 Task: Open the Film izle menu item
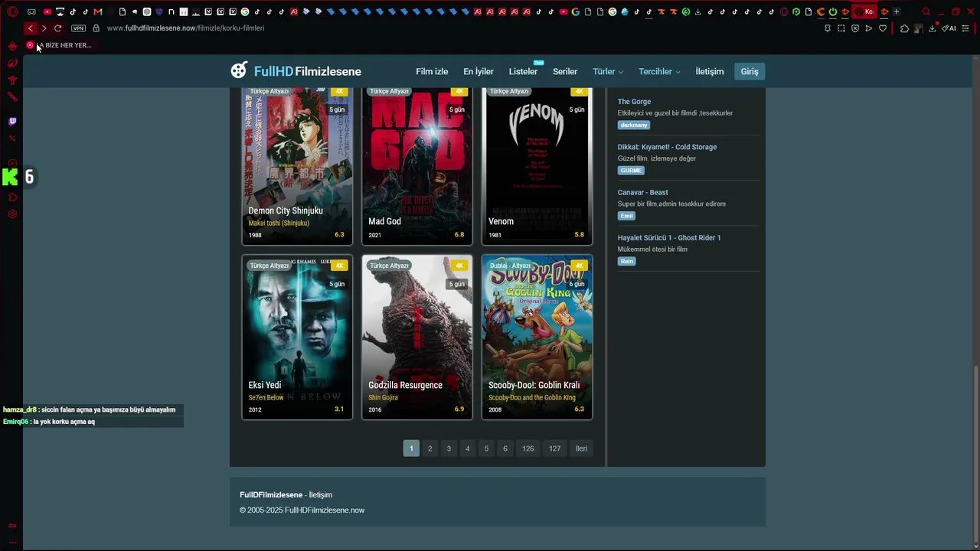coord(432,71)
